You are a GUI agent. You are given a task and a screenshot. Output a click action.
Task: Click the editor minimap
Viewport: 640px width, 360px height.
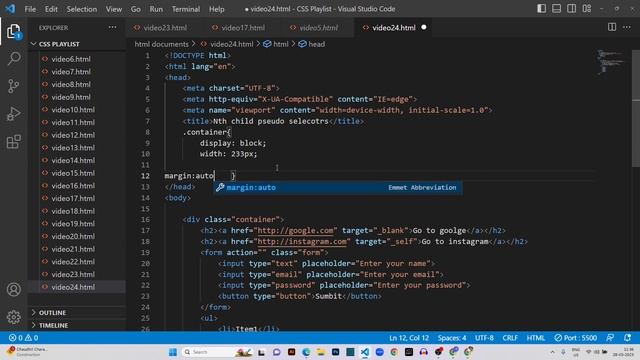611,61
